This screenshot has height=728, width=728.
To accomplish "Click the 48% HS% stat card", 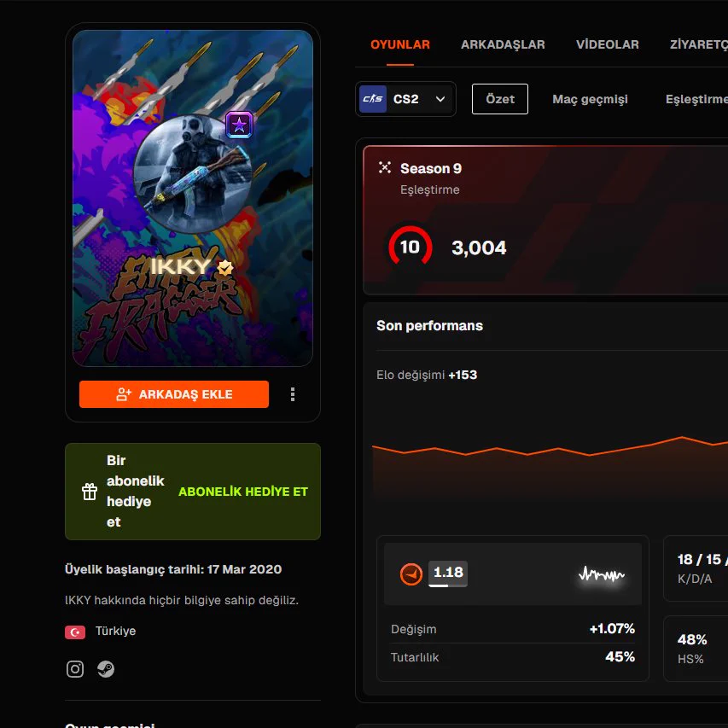I will [696, 649].
